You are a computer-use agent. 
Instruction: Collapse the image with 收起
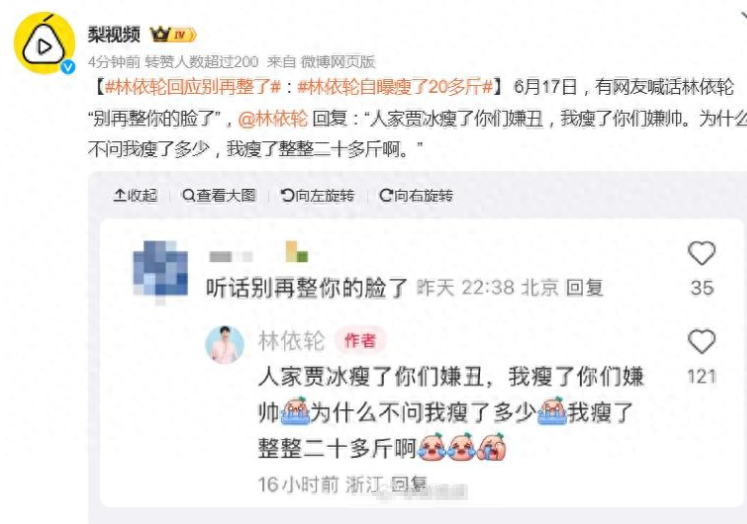pyautogui.click(x=135, y=195)
